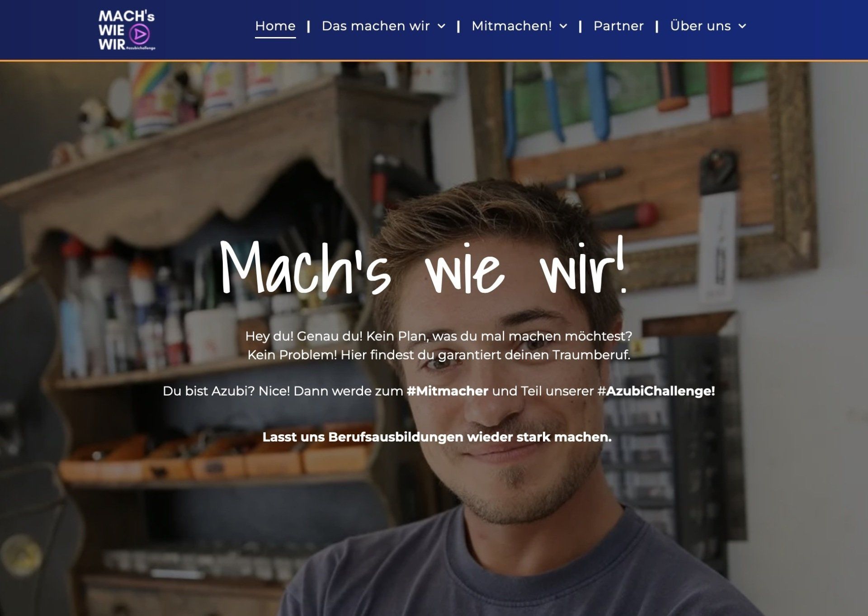The height and width of the screenshot is (616, 868).
Task: Expand the Das machen wir chevron
Action: tap(441, 26)
